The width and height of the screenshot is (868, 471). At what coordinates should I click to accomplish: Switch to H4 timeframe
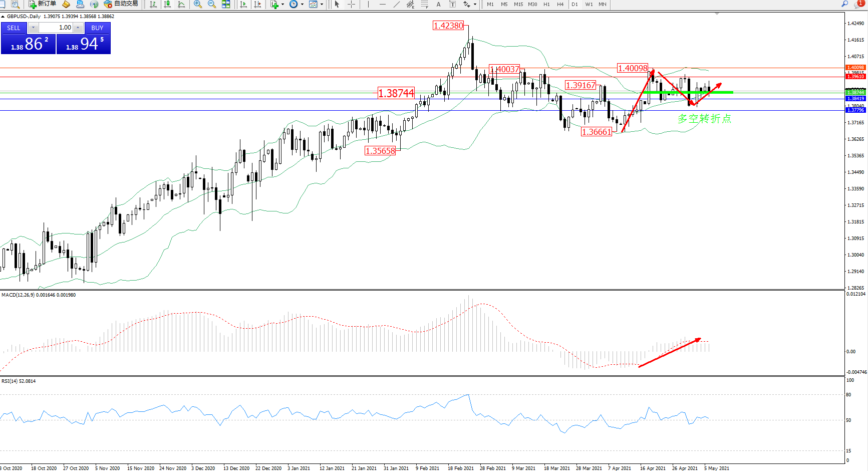pyautogui.click(x=560, y=4)
